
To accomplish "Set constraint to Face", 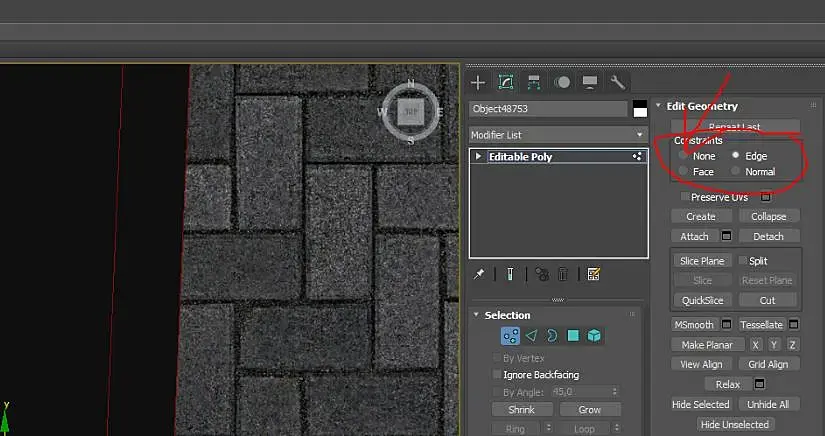I will pos(684,172).
